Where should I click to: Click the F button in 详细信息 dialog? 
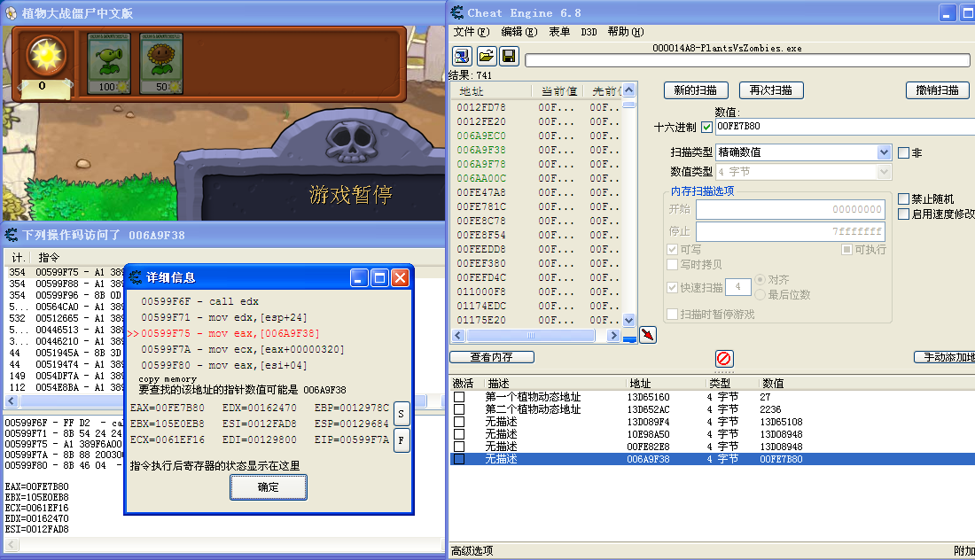coord(401,440)
